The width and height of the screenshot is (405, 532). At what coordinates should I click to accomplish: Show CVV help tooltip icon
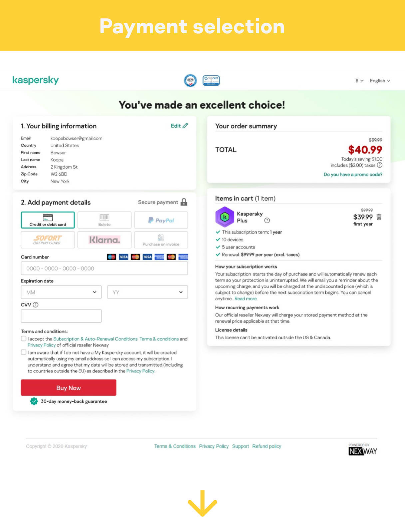tap(36, 305)
